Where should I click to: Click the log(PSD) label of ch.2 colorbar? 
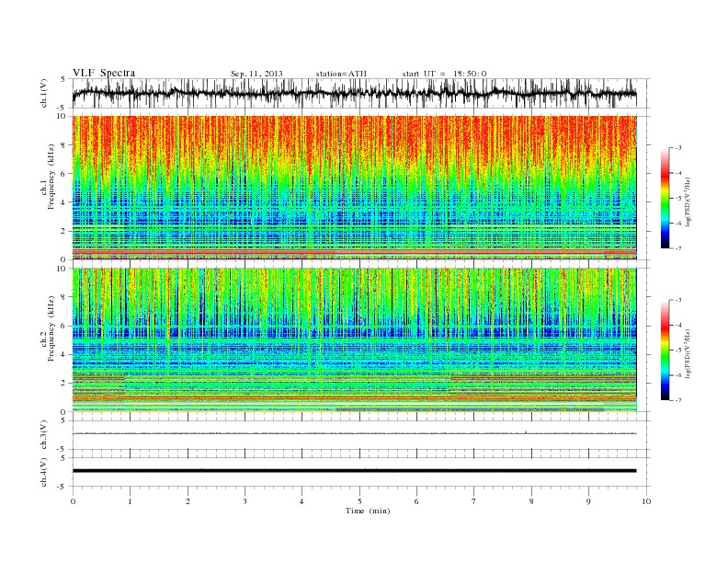688,352
